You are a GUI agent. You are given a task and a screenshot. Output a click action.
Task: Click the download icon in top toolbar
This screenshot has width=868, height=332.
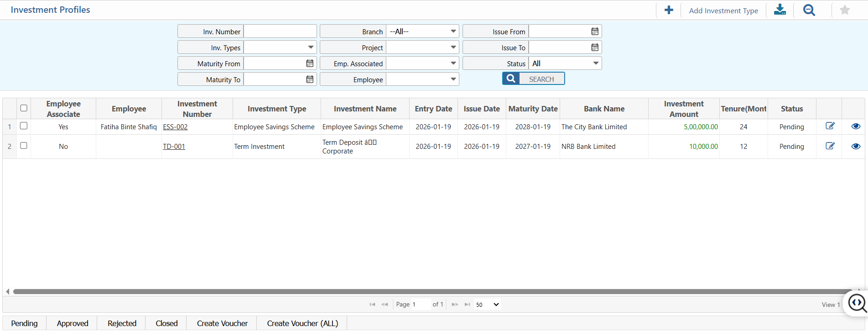point(780,10)
